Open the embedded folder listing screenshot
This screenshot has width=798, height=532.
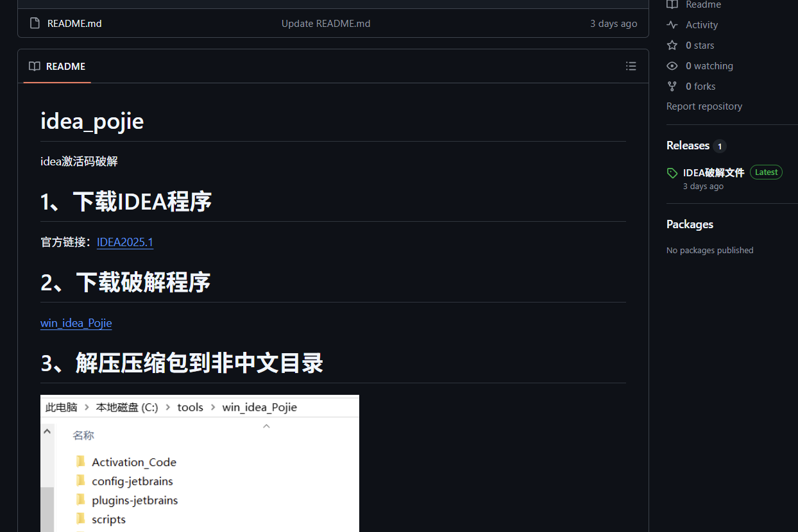coord(199,463)
